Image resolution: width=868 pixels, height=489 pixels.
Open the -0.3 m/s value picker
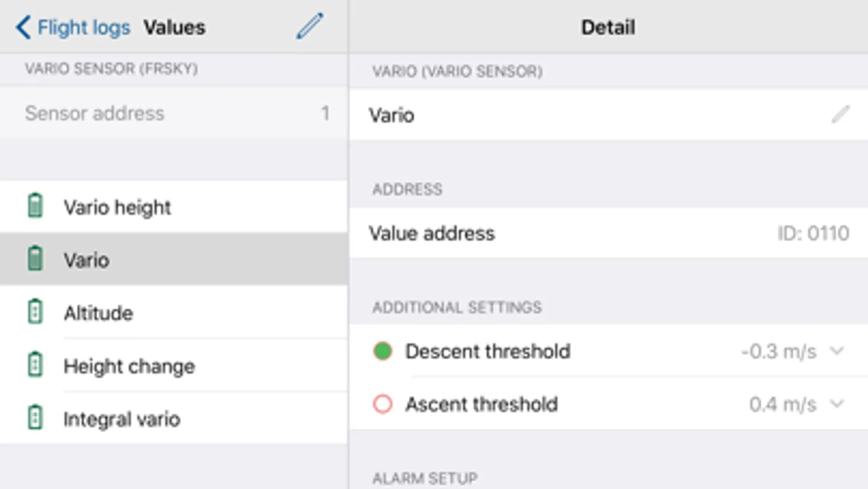[x=778, y=352]
